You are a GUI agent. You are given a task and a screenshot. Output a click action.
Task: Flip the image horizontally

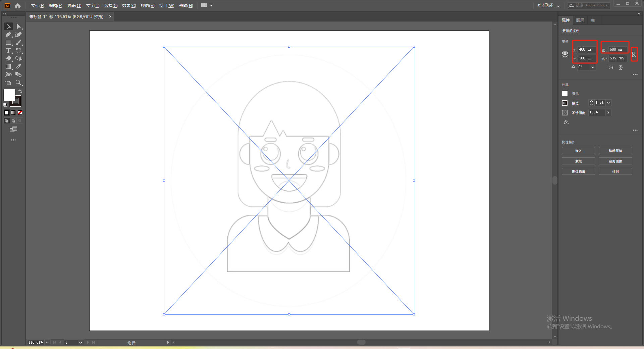click(611, 68)
